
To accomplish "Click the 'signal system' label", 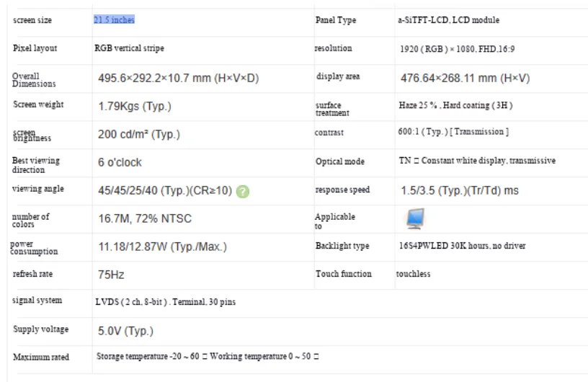I will click(x=37, y=301).
